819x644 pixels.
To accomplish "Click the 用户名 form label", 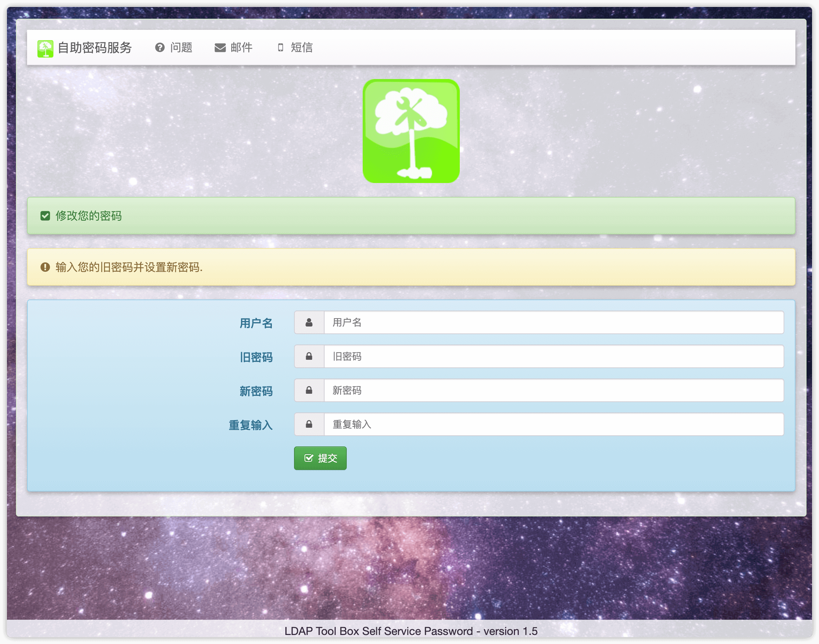I will (256, 323).
